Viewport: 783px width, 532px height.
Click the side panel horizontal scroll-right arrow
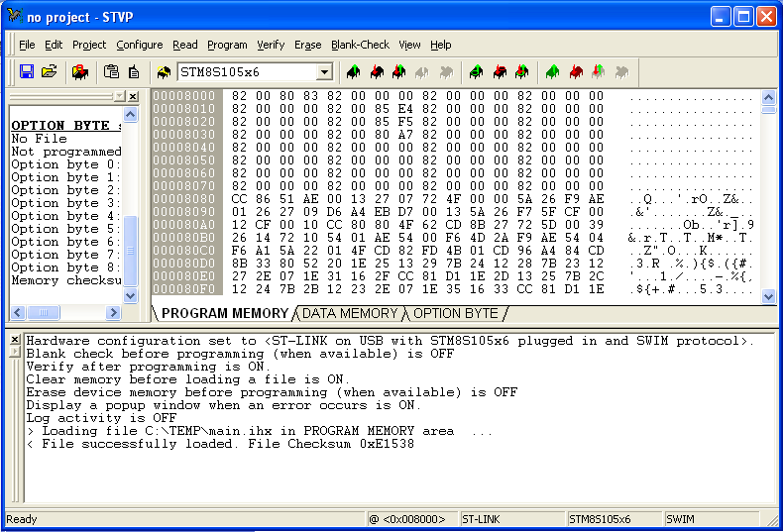coord(113,313)
